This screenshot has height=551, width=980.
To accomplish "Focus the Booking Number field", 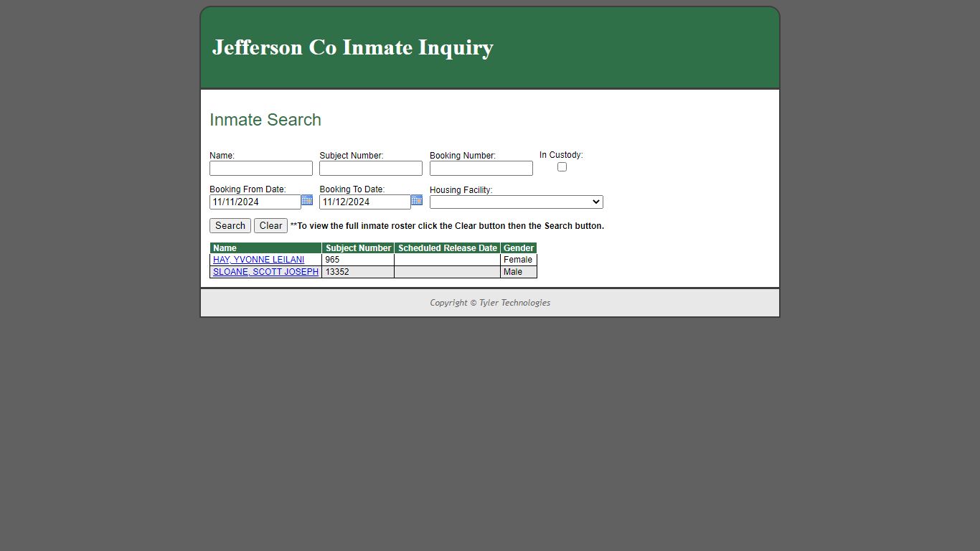I will (x=481, y=169).
